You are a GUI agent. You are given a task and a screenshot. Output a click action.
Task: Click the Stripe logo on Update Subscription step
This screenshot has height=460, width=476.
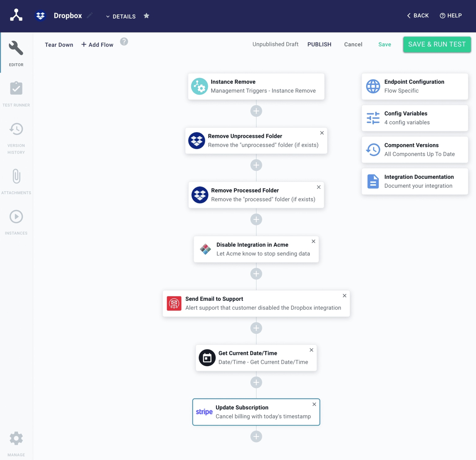204,412
